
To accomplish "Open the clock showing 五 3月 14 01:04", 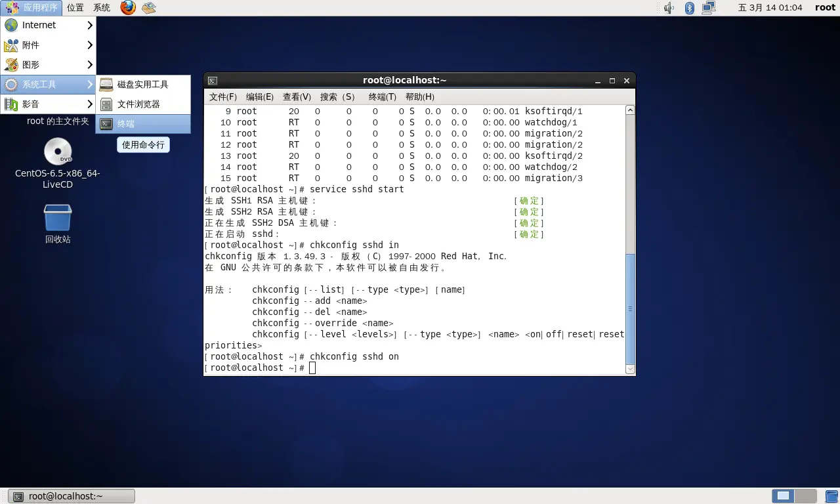I will coord(770,8).
